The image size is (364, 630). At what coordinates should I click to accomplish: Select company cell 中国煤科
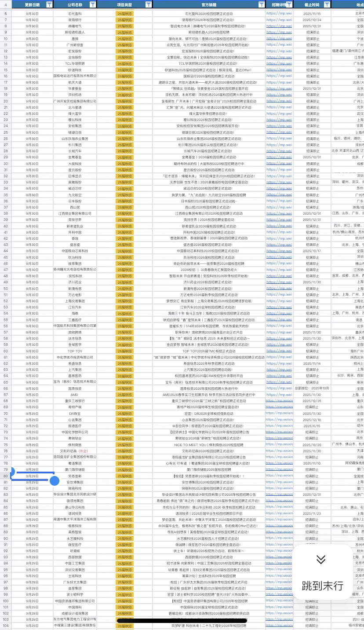[75, 607]
